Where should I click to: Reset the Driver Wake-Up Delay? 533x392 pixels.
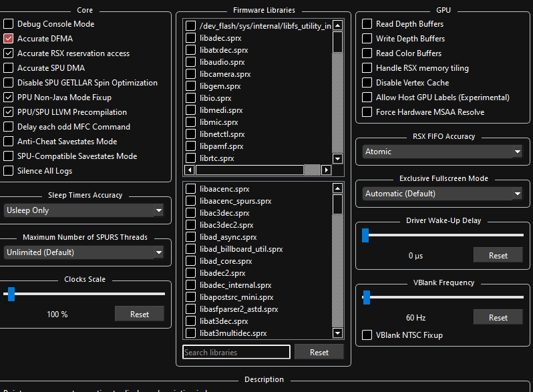coord(498,255)
